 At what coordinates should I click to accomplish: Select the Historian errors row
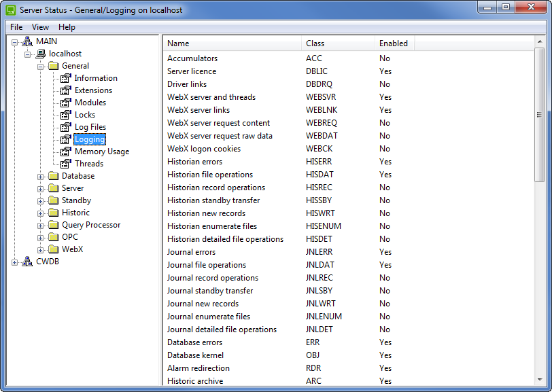coord(194,162)
